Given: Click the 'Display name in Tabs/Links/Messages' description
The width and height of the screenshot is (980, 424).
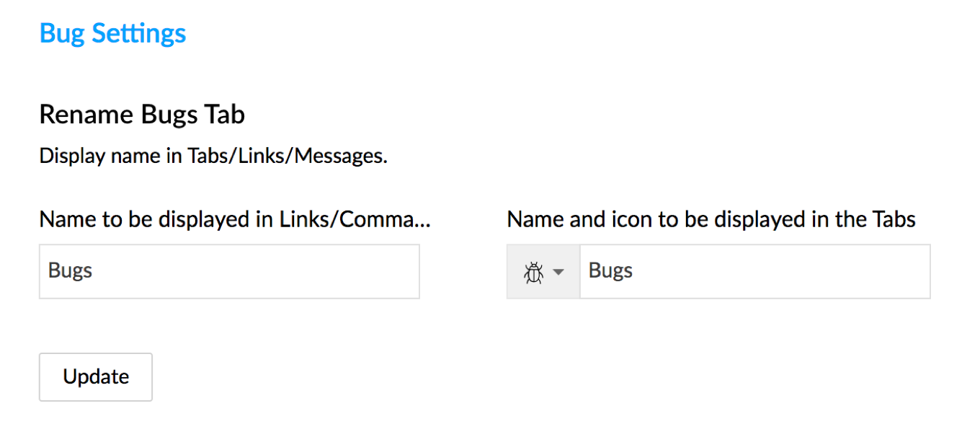Looking at the screenshot, I should click(x=213, y=156).
